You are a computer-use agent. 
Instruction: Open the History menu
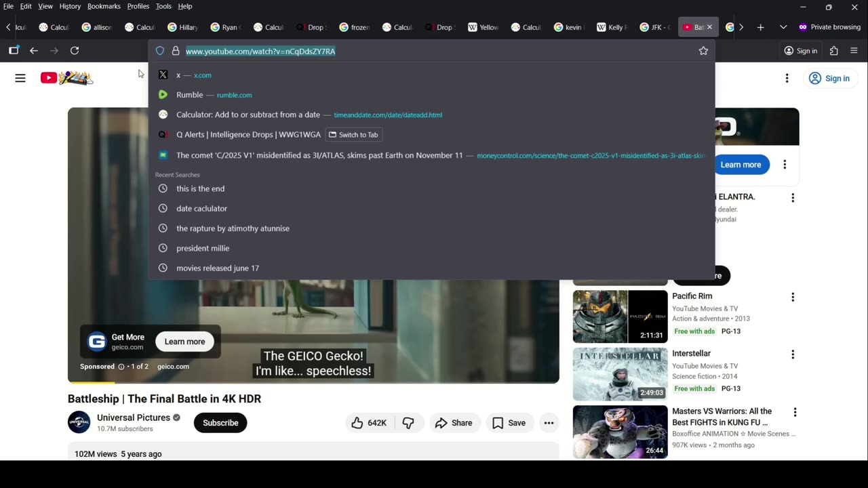point(70,6)
